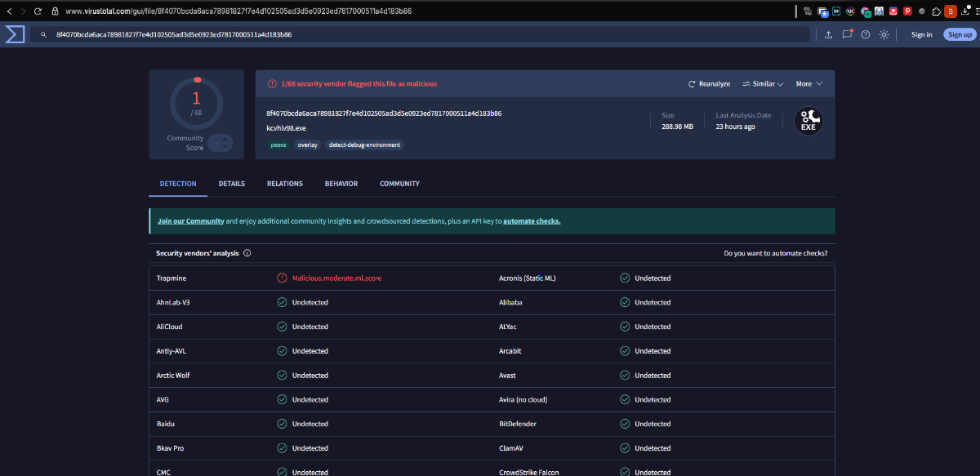Expand the Similar dropdown

pos(763,83)
